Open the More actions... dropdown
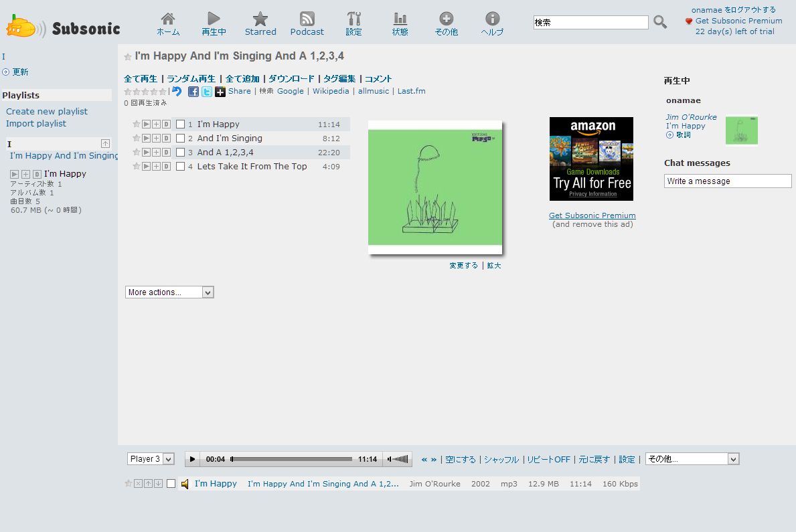The image size is (796, 532). [169, 292]
